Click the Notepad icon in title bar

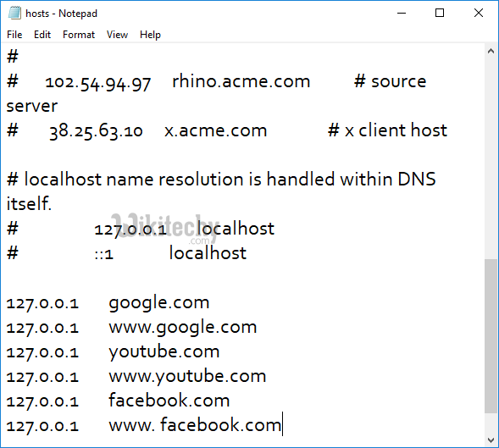[x=14, y=13]
